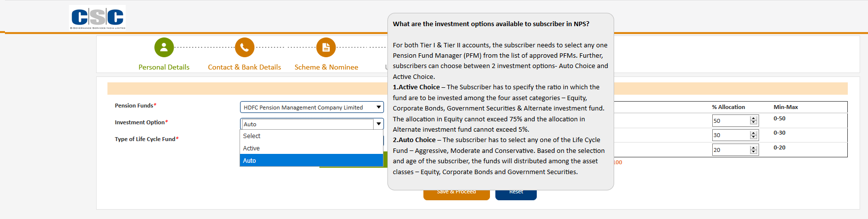Expand the Pension Funds dropdown
Viewport: 868px width, 219px height.
coord(312,107)
